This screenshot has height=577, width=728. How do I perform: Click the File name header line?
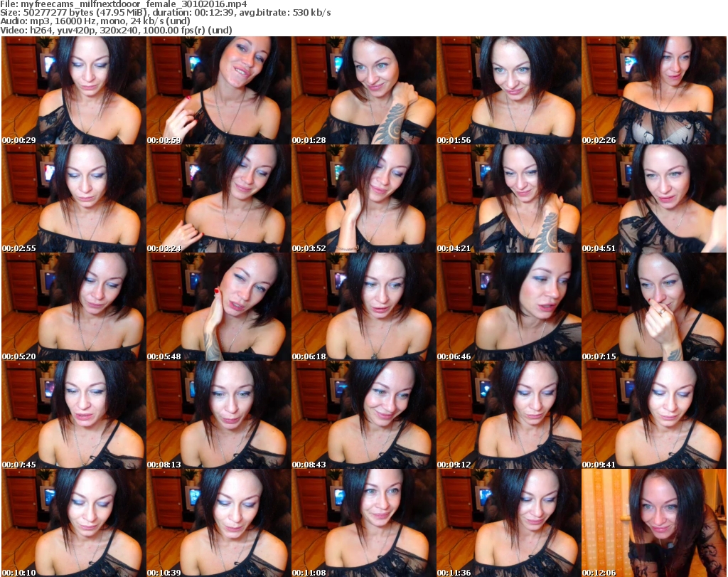(124, 4)
